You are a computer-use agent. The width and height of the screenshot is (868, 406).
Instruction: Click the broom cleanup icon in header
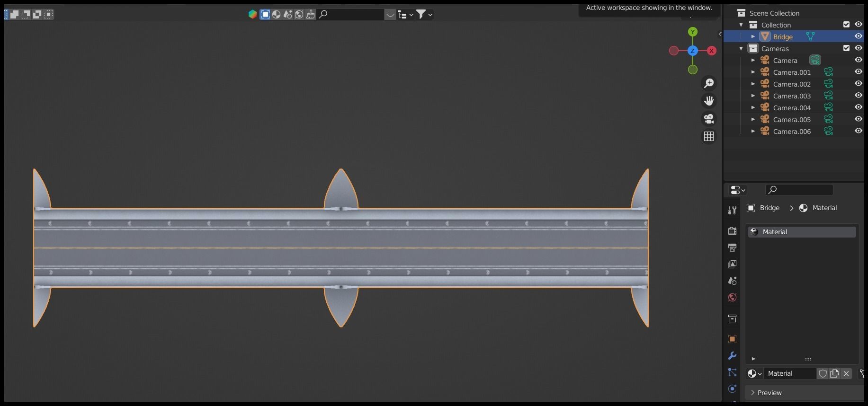point(311,14)
